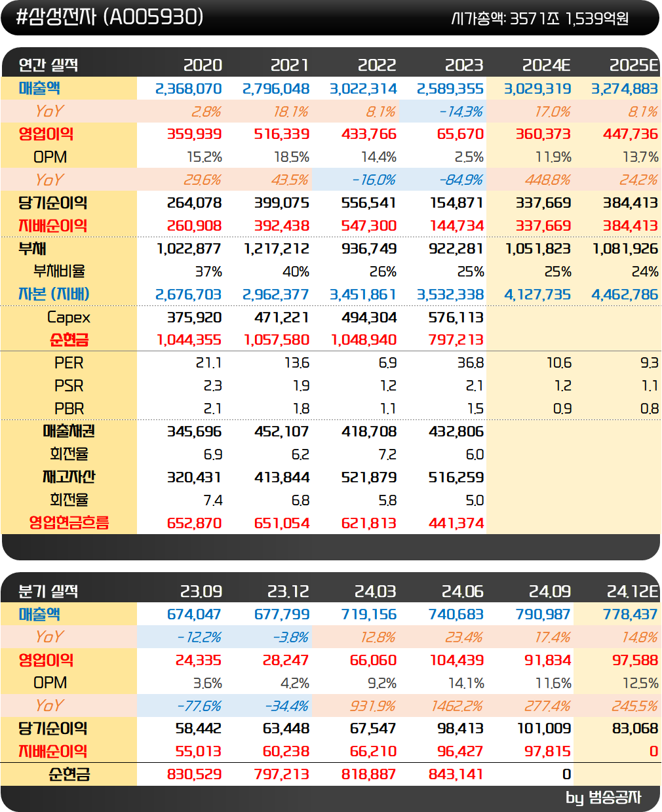This screenshot has height=812, width=662.
Task: Click the YoY value '-14.3%'
Action: click(x=461, y=111)
